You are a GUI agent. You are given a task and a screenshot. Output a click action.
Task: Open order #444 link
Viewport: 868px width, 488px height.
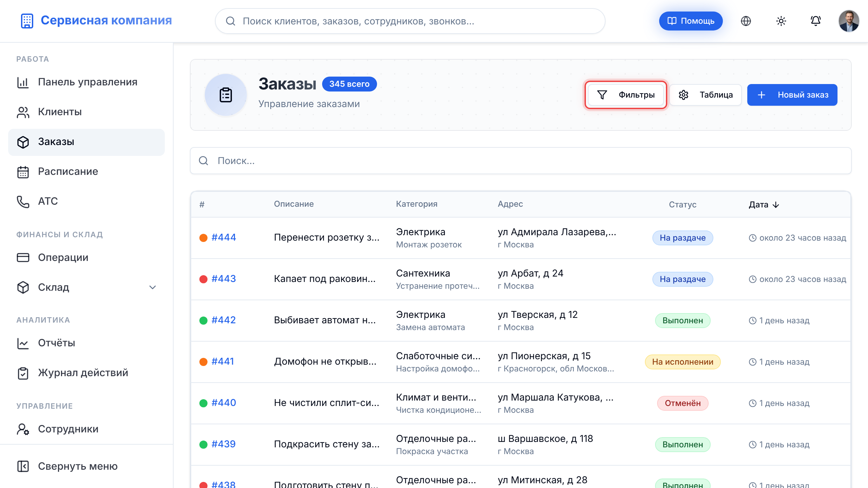point(224,238)
